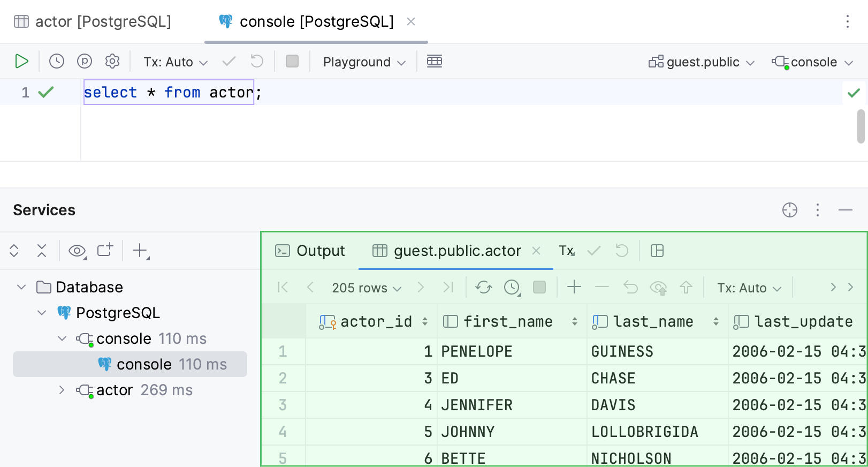Click the In-Editor Results table icon
This screenshot has width=868, height=467.
(x=434, y=62)
